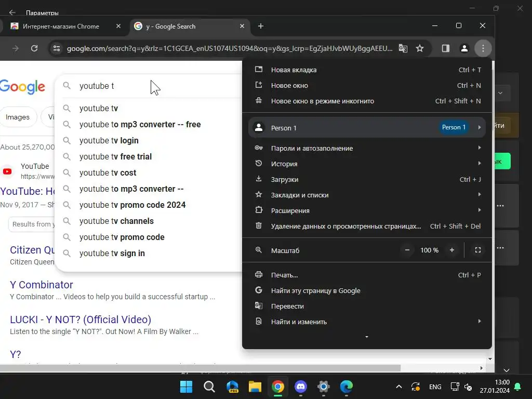Expand the История submenu
Viewport: 532px width, 399px height.
click(367, 164)
